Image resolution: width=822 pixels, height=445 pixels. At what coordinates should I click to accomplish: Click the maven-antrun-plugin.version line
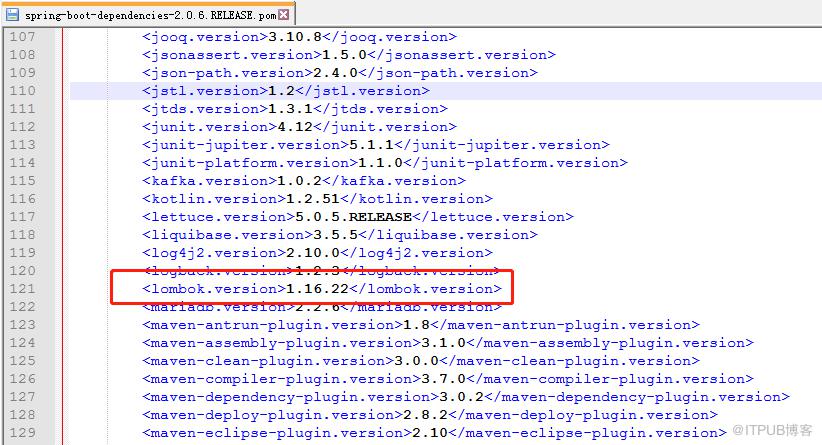(421, 325)
